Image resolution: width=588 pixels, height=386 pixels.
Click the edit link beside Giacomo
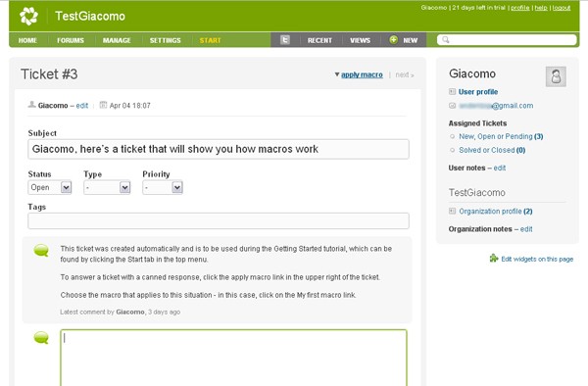82,106
